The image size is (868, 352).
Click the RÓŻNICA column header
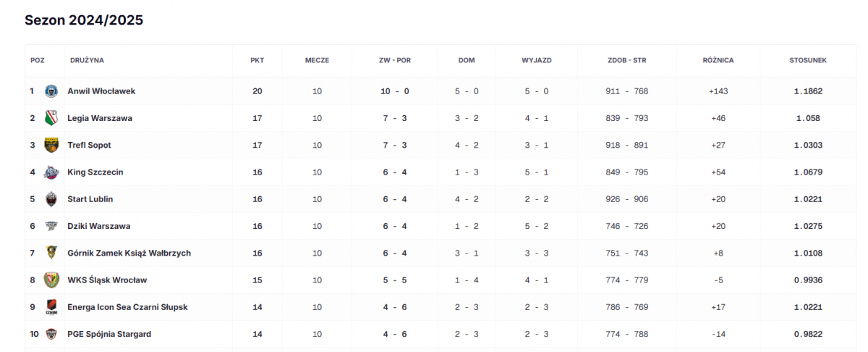(x=718, y=60)
